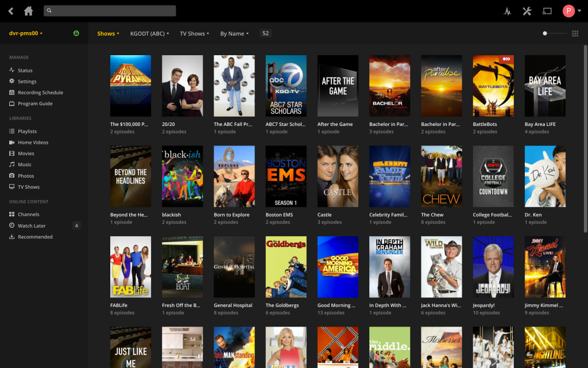
Task: Open The Chew poster
Action: [442, 176]
